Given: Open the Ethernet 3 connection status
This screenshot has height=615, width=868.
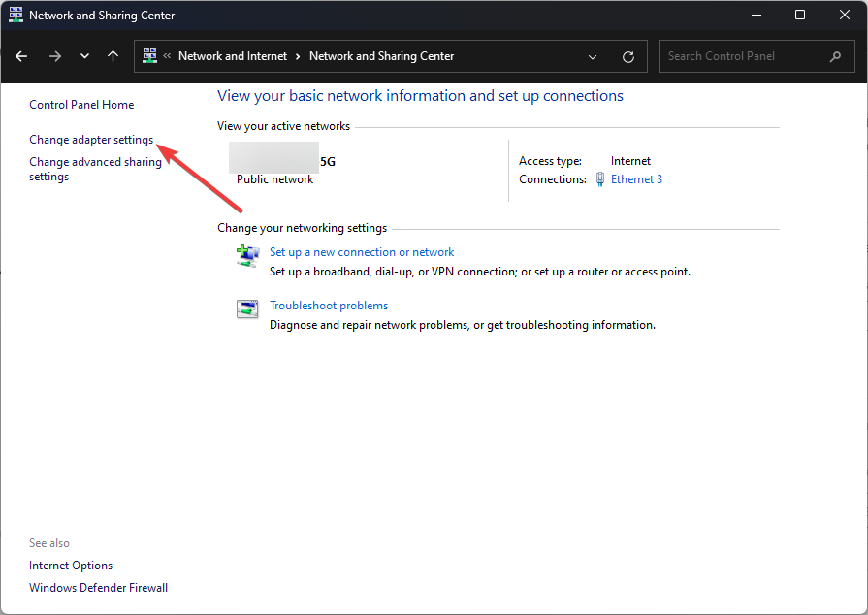Looking at the screenshot, I should (636, 179).
